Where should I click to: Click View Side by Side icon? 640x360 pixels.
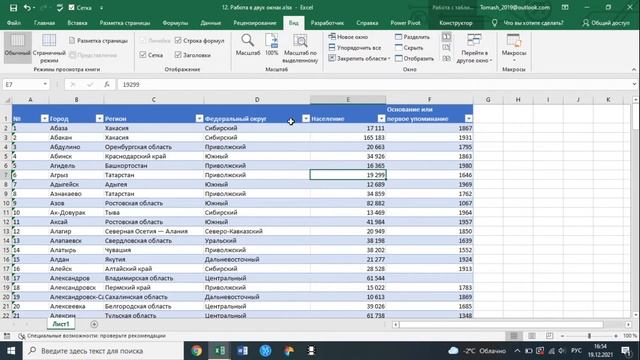(447, 37)
